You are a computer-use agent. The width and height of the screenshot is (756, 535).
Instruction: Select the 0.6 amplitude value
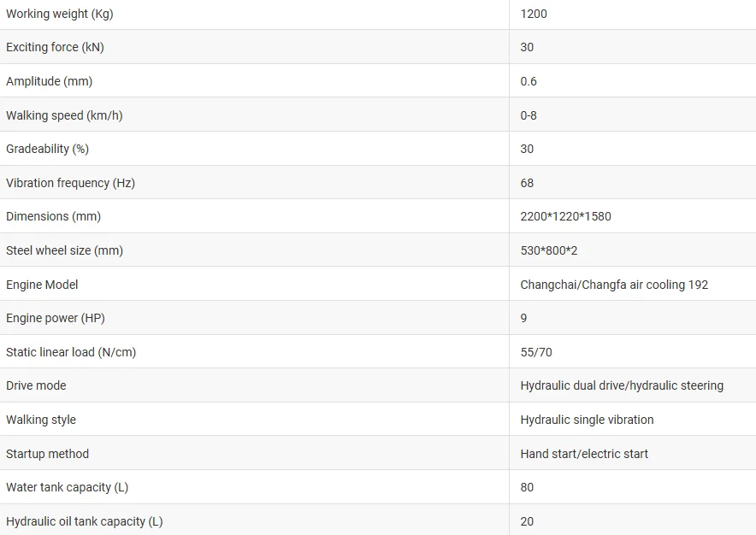pyautogui.click(x=529, y=81)
